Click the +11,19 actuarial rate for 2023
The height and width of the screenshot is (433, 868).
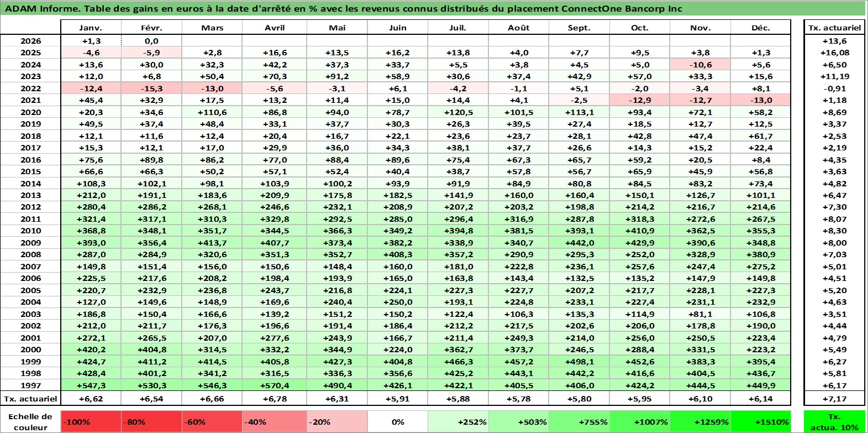[x=834, y=76]
